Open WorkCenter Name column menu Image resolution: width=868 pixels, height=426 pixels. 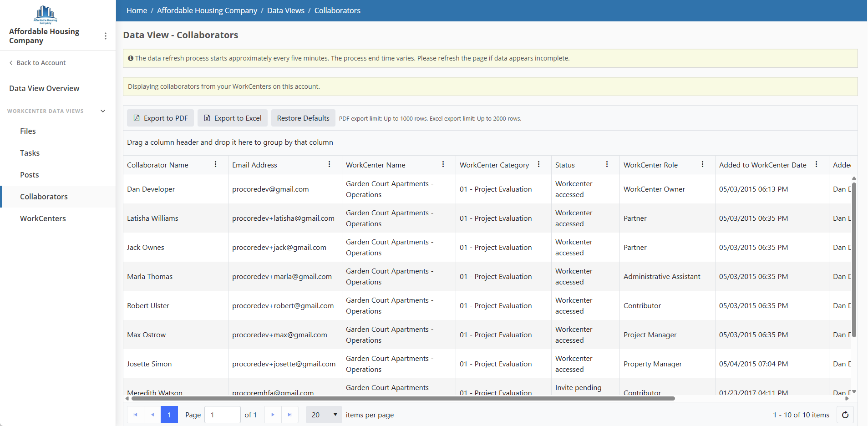pos(443,164)
